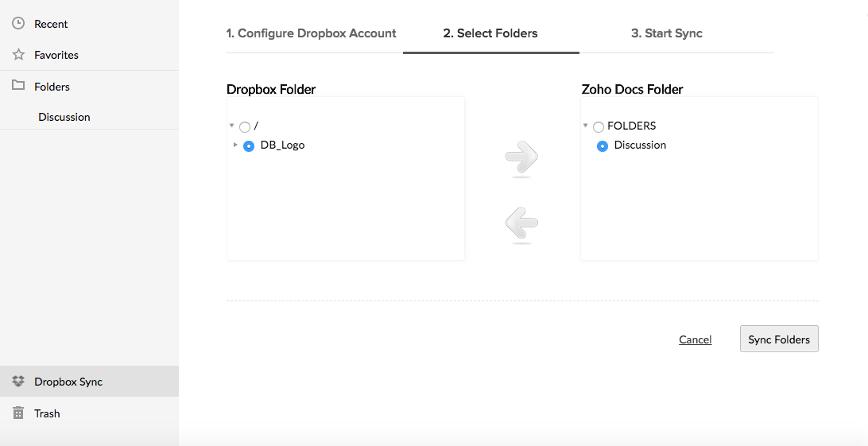This screenshot has width=868, height=446.
Task: Select the DB_Logo radio button
Action: coord(249,146)
